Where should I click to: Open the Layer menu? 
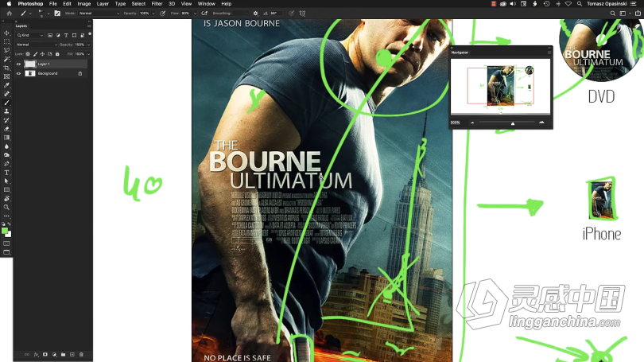pyautogui.click(x=103, y=4)
